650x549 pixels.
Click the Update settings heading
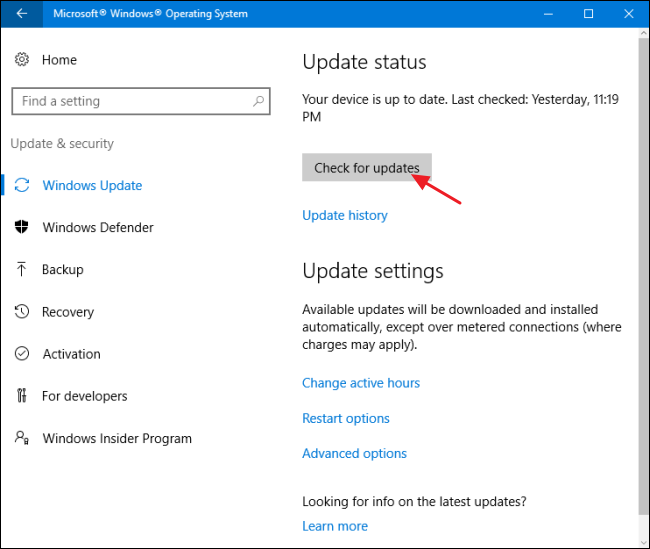pyautogui.click(x=373, y=271)
